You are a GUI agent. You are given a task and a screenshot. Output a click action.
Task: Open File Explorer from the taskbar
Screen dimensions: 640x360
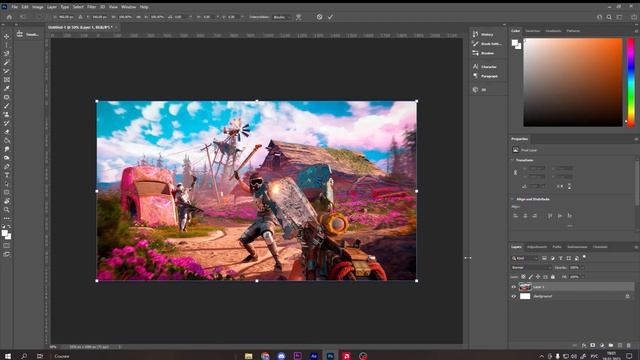point(249,356)
